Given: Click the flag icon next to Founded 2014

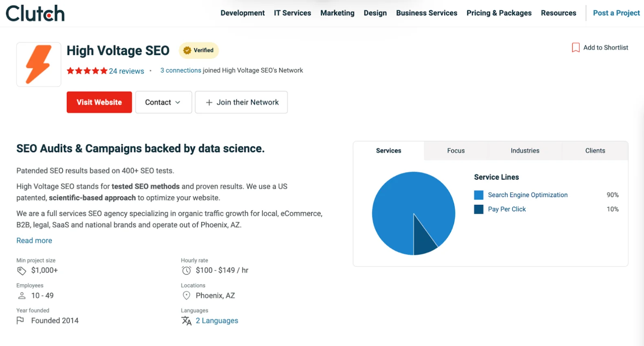Looking at the screenshot, I should coord(20,321).
